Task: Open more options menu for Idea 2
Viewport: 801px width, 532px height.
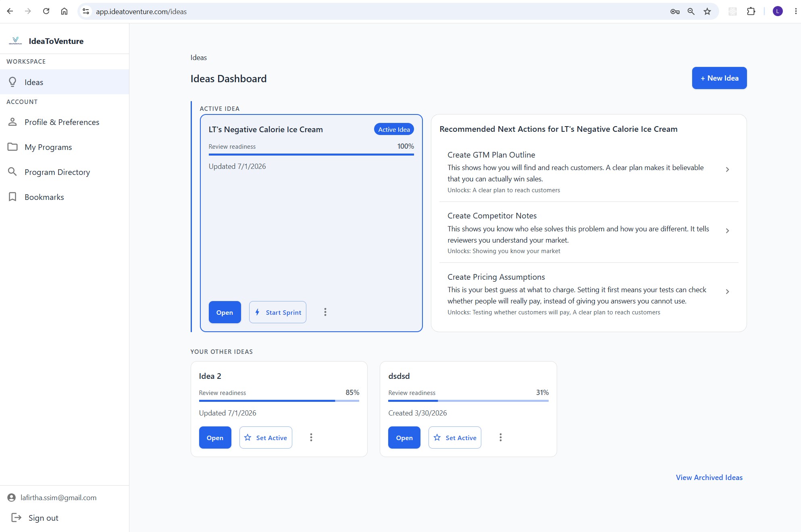Action: [311, 437]
